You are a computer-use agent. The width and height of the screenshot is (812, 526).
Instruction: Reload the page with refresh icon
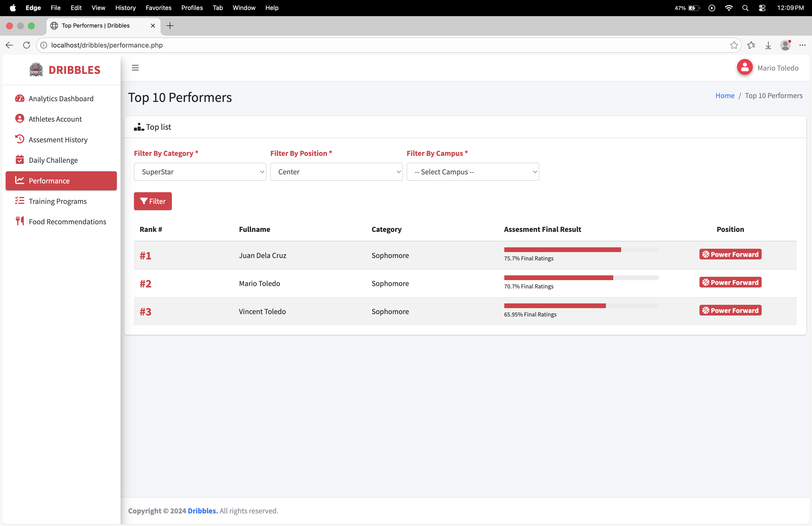click(27, 45)
